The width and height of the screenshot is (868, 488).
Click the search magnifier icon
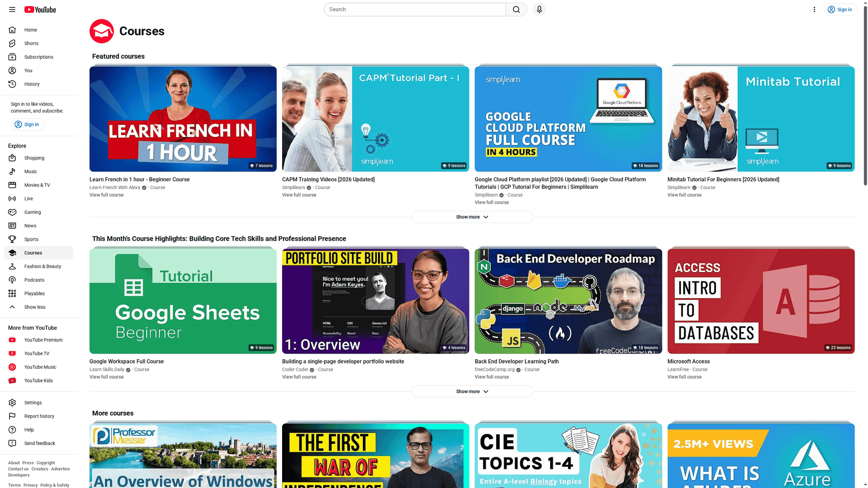(516, 9)
